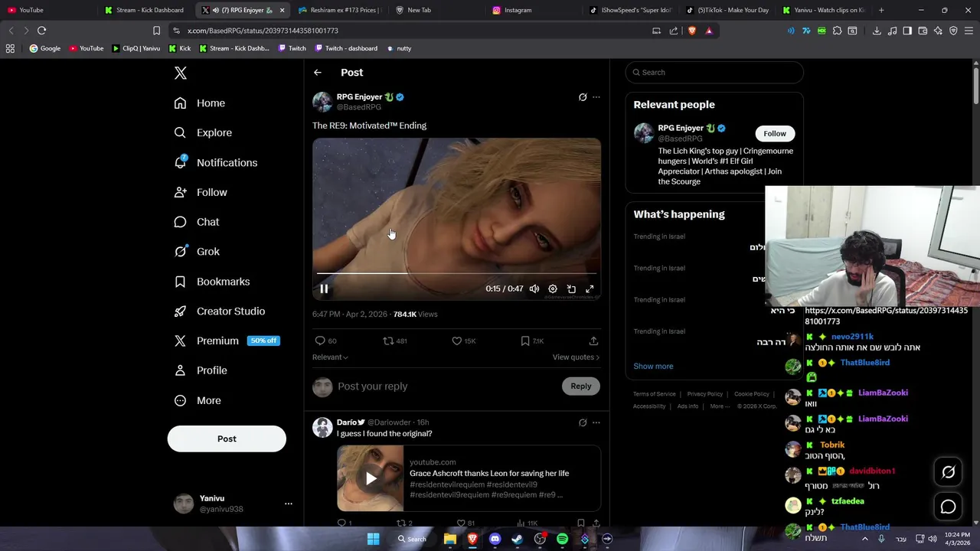Bookmark this page in the address bar
The image size is (980, 551).
click(156, 31)
